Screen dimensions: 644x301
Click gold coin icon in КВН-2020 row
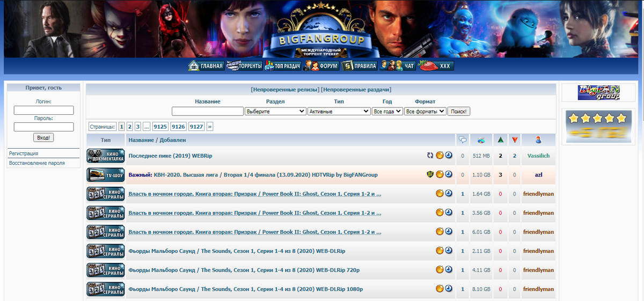point(440,174)
